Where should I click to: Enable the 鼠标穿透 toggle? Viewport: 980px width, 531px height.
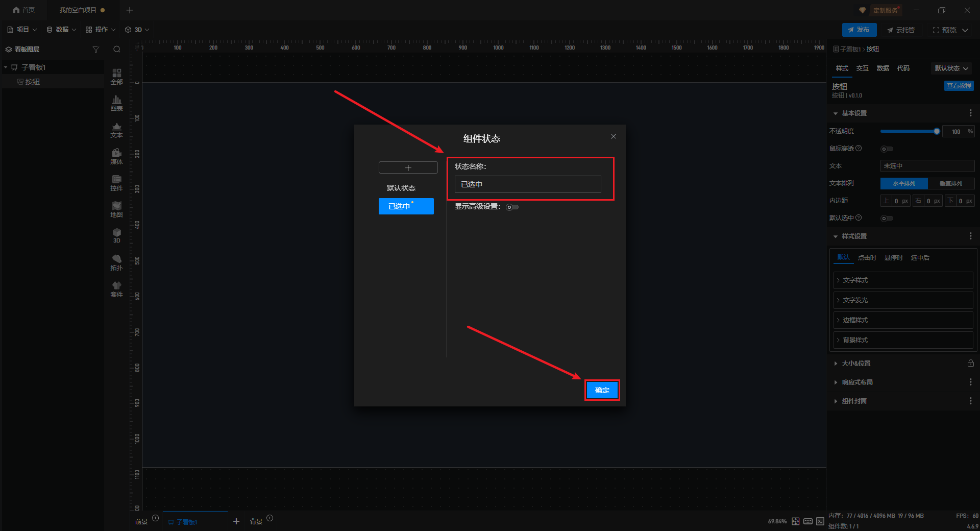(x=887, y=149)
